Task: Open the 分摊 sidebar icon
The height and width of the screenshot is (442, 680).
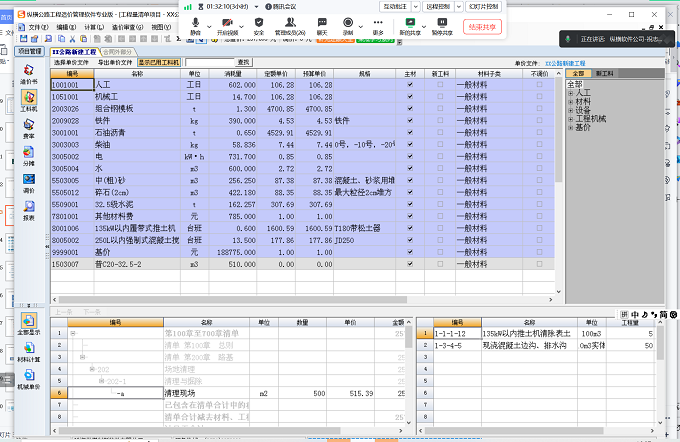Action: [x=29, y=156]
